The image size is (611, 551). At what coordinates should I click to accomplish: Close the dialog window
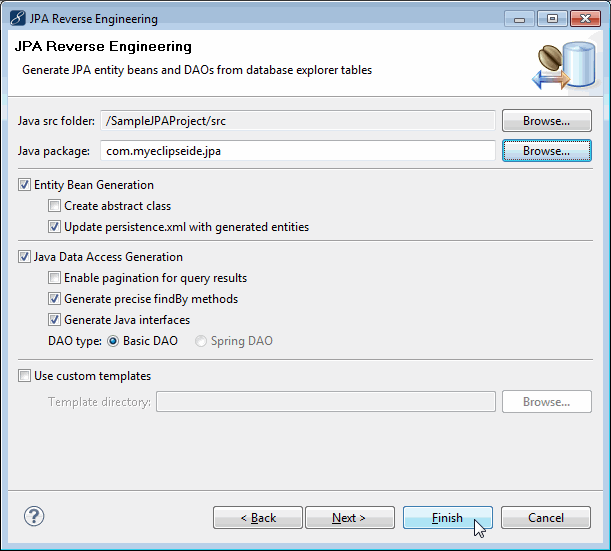583,18
